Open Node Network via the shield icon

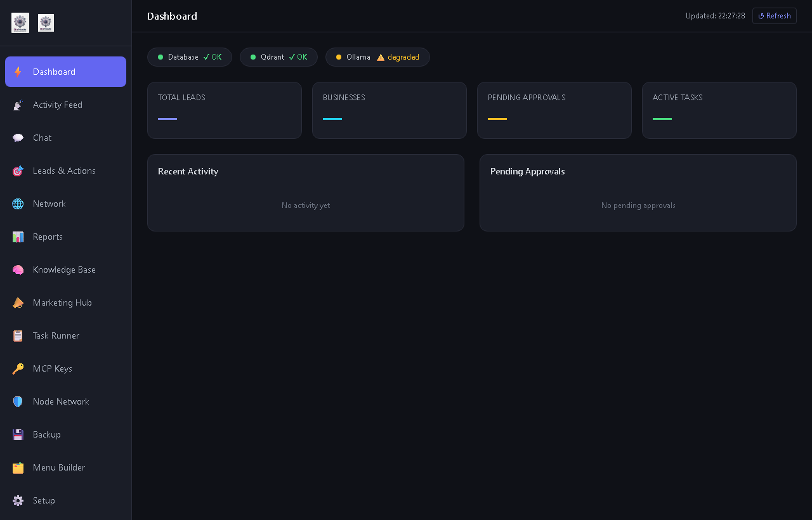(18, 401)
